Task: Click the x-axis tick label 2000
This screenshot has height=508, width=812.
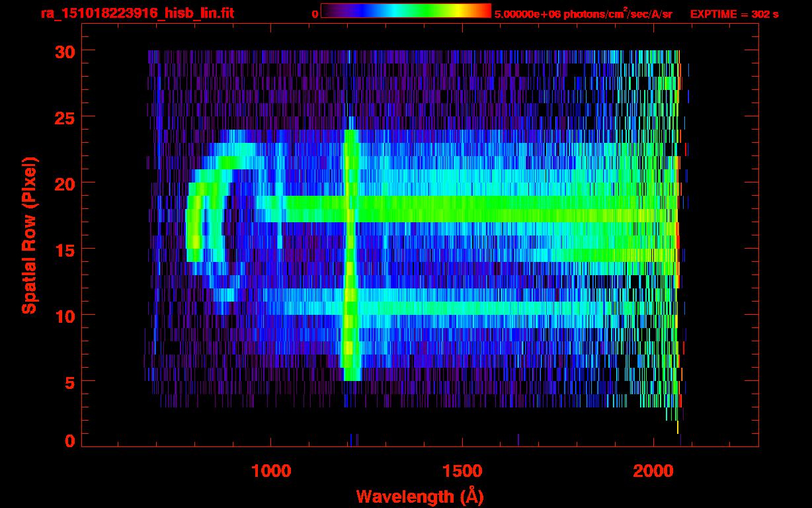Action: pyautogui.click(x=653, y=471)
